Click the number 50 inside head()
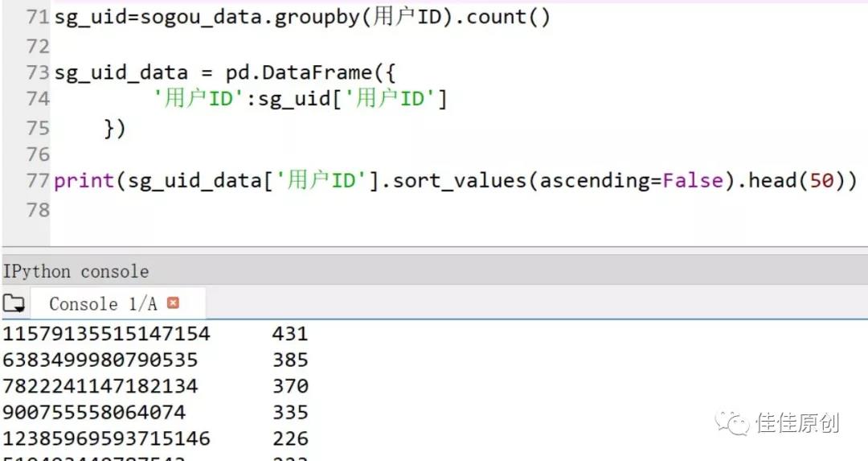Viewport: 868px width, 461px height. (821, 181)
